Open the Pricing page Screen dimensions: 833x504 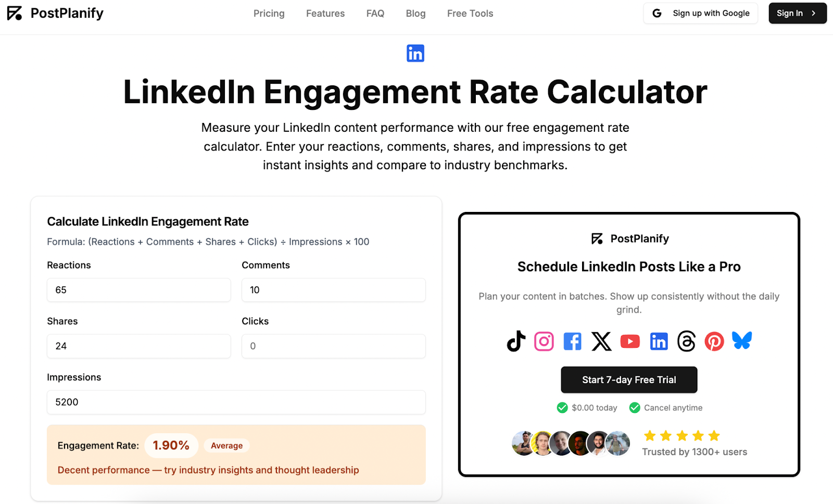[x=269, y=14]
